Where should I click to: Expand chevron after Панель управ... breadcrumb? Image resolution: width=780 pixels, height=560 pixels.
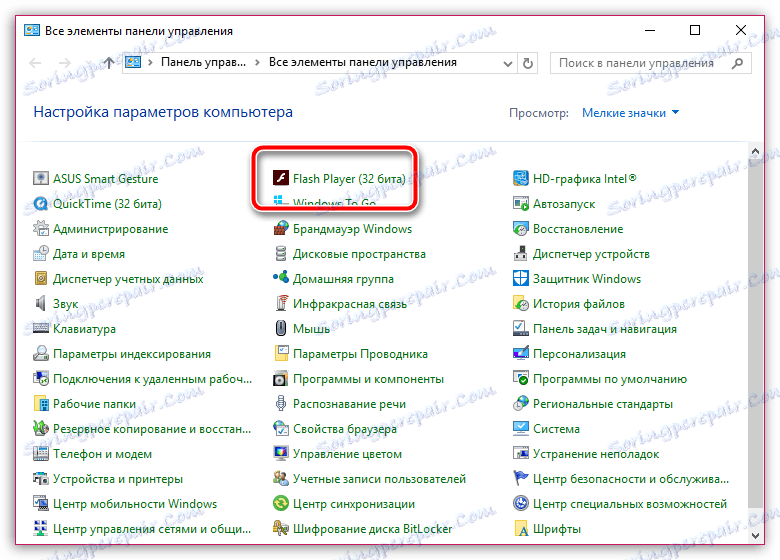[x=257, y=63]
